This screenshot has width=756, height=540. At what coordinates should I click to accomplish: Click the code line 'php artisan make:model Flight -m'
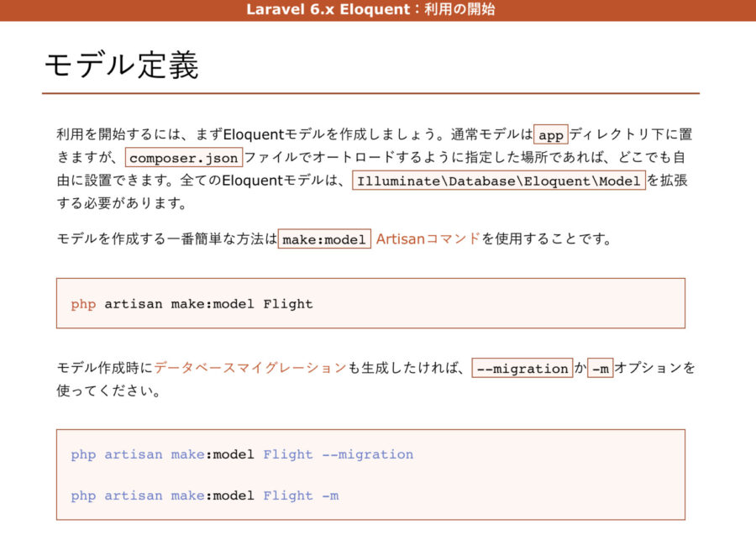tap(205, 495)
